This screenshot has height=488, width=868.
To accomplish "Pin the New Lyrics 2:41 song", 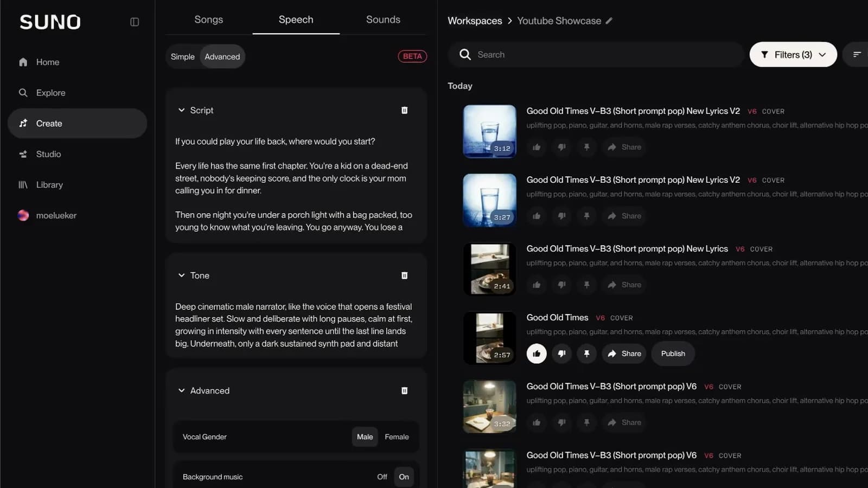I will coord(586,285).
